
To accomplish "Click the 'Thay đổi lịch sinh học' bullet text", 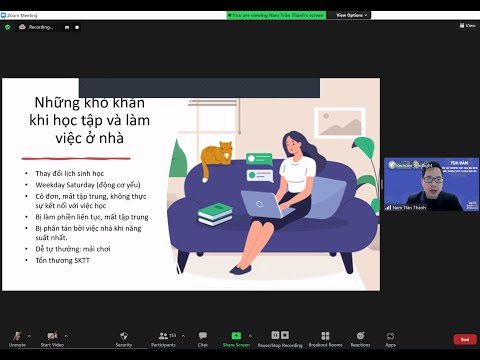I will tap(70, 173).
